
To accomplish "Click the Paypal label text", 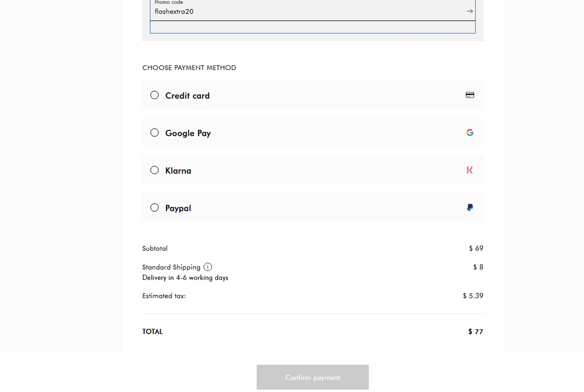I will coord(178,208).
